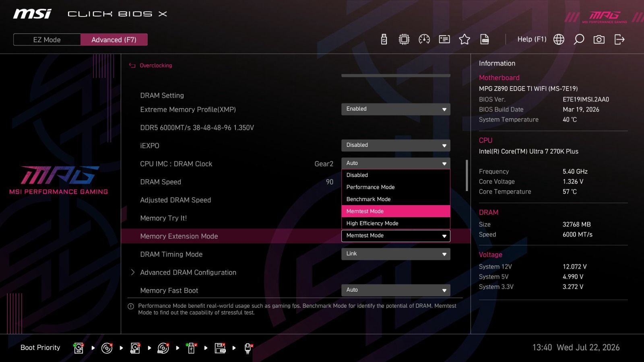Open the CPU IMC : DRAM Clock dropdown
The height and width of the screenshot is (362, 644).
pos(396,163)
